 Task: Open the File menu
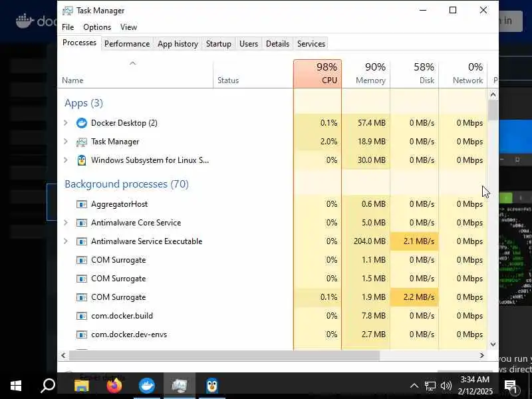pos(68,27)
